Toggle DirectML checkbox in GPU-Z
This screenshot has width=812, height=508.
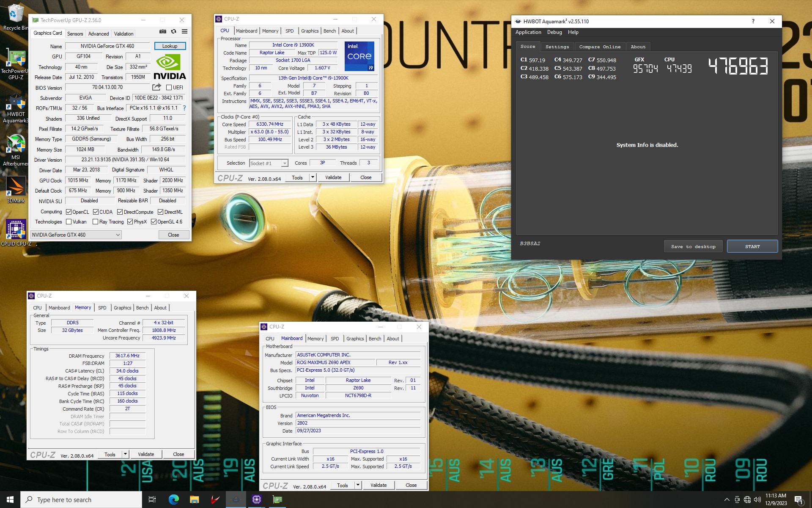tap(160, 212)
